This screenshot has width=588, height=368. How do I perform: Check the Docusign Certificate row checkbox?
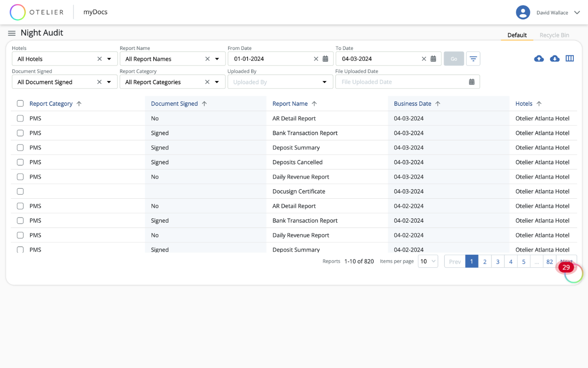(20, 191)
